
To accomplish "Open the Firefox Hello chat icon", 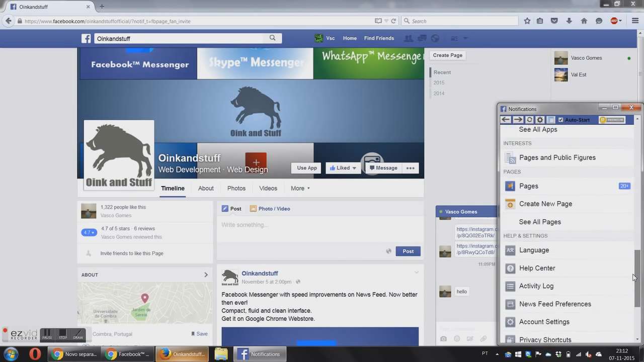I will pos(599,21).
